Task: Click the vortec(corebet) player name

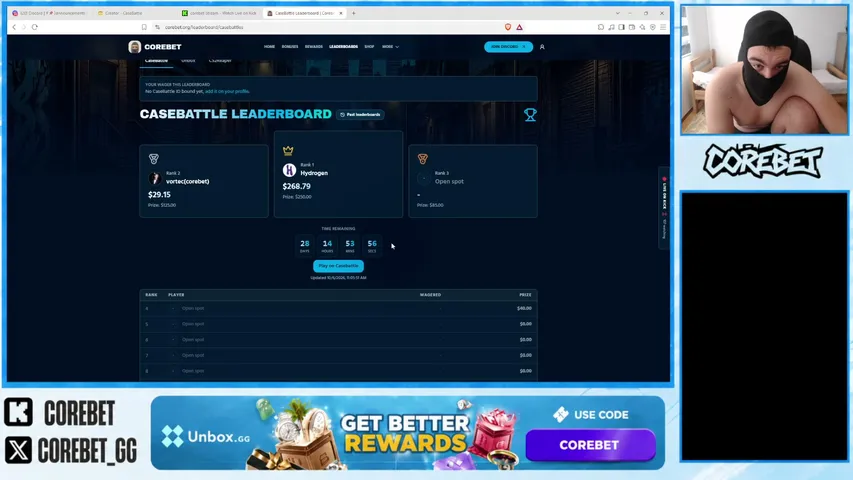Action: [x=188, y=182]
